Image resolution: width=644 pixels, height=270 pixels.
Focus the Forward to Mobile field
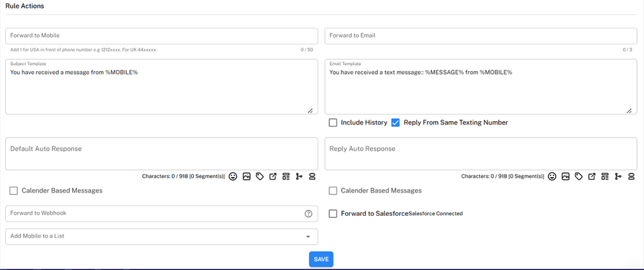pos(162,35)
